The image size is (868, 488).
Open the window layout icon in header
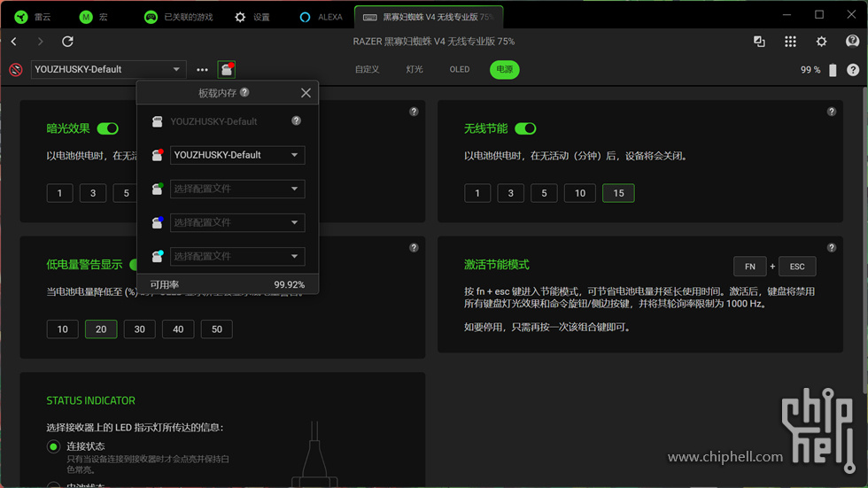coord(759,42)
